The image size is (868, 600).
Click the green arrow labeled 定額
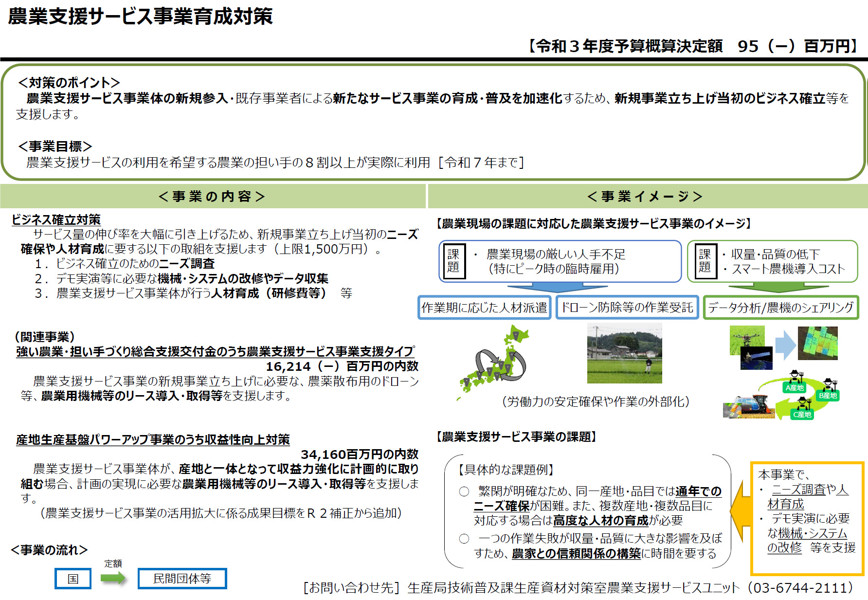coord(113,578)
